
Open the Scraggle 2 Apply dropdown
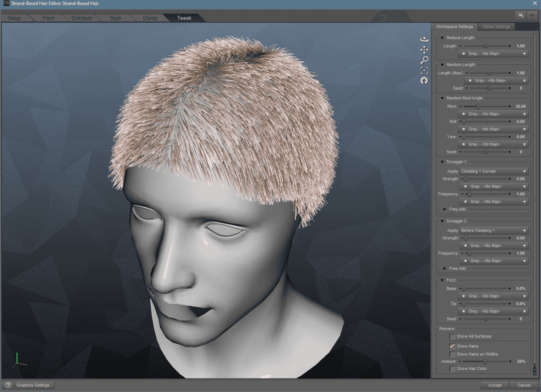pos(494,230)
